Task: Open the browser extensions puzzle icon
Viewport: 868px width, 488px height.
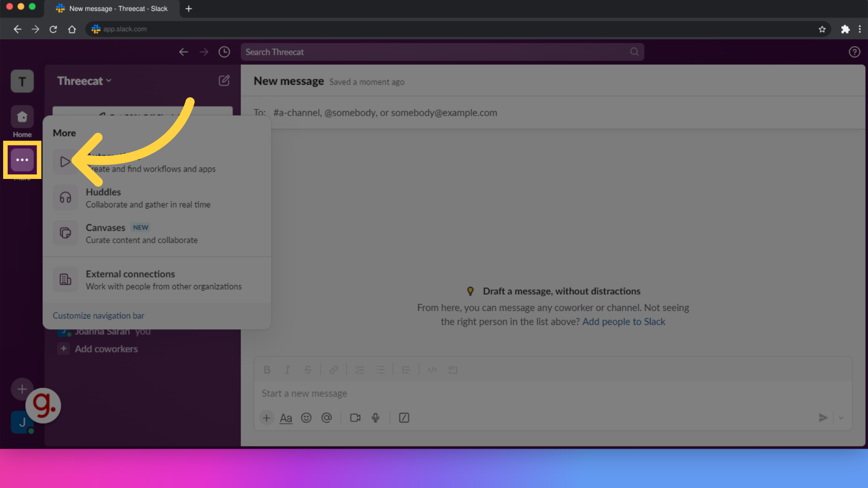Action: tap(845, 29)
